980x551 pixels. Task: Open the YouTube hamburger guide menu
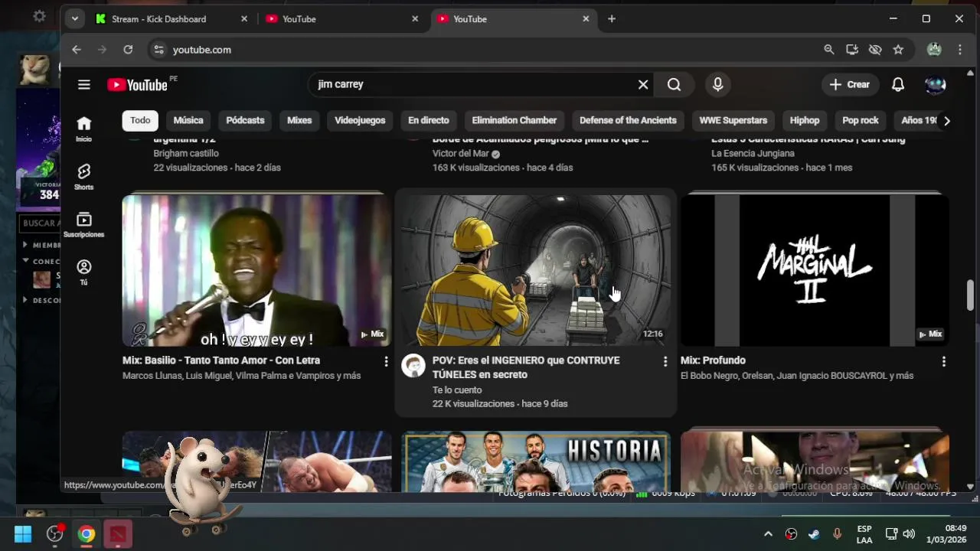point(84,85)
